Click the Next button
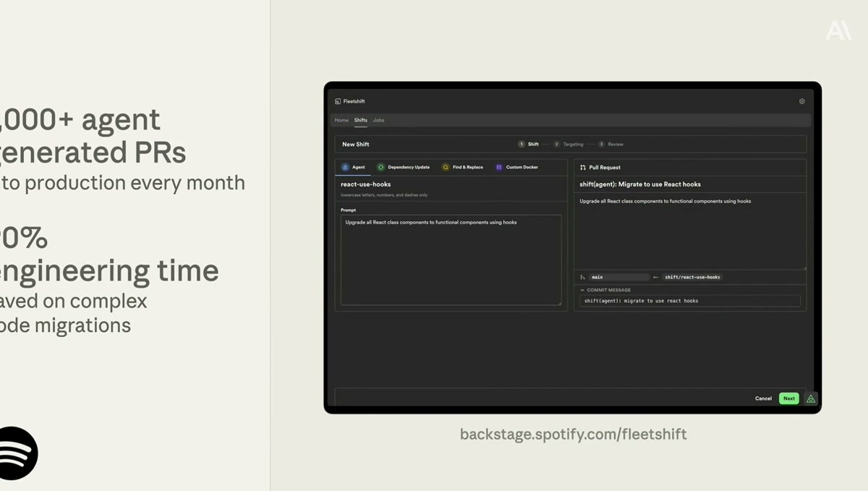 [789, 398]
